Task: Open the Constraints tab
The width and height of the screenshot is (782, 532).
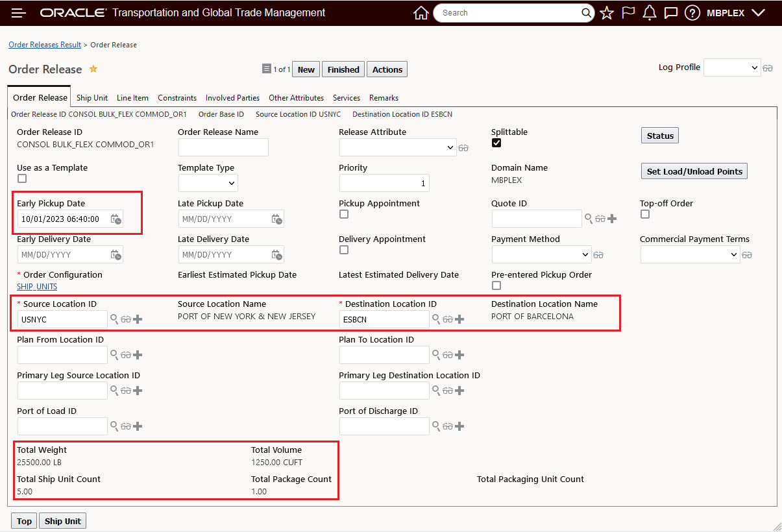Action: [x=177, y=98]
